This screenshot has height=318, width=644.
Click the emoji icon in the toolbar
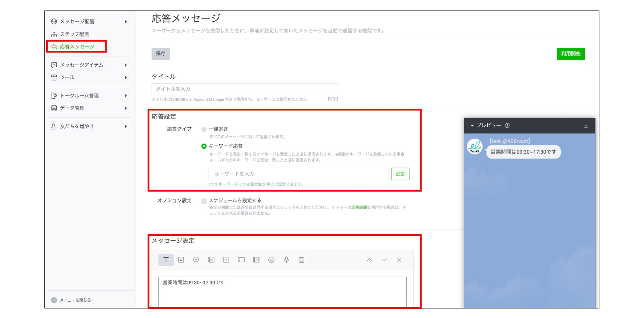[x=271, y=260]
